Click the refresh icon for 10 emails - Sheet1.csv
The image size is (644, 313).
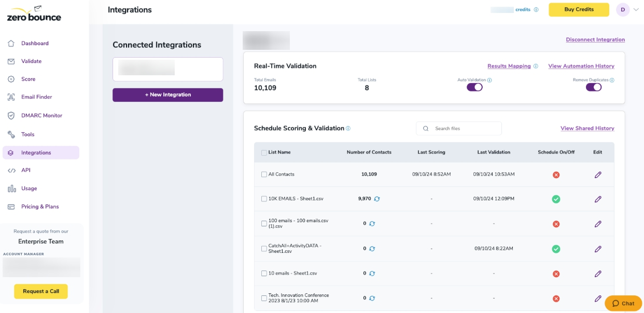371,274
